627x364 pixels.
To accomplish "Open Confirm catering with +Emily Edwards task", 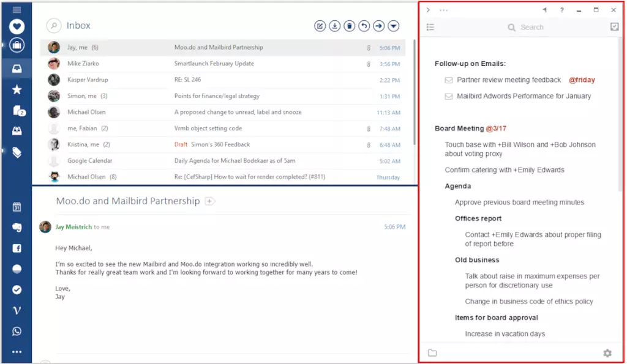I will click(x=505, y=170).
